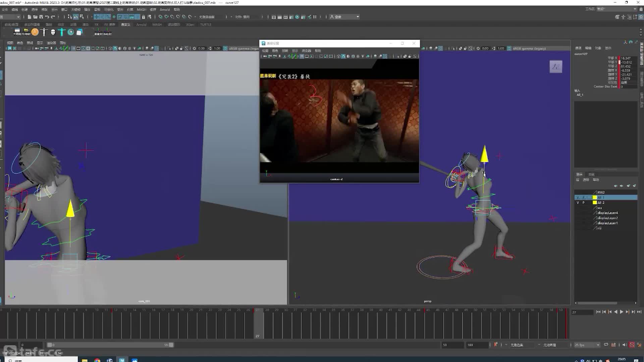This screenshot has height=362, width=644.
Task: Toggle playback P of layer All 2
Action: click(583, 202)
